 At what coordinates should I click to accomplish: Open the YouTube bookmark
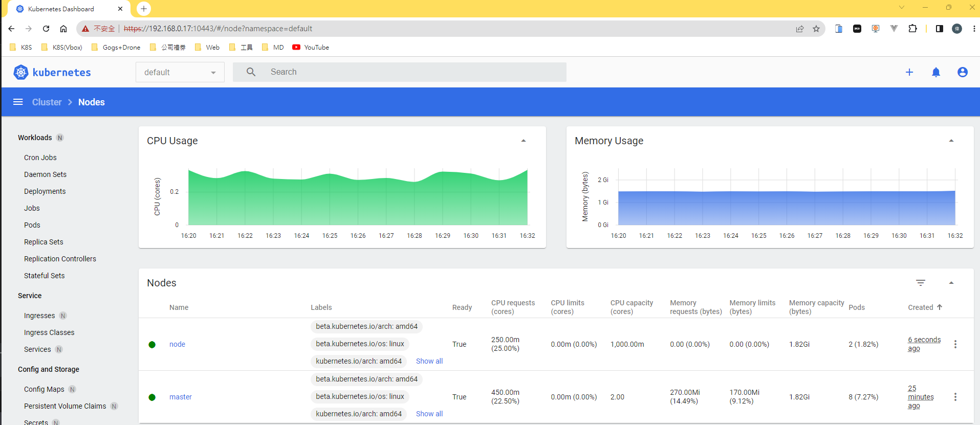tap(311, 47)
